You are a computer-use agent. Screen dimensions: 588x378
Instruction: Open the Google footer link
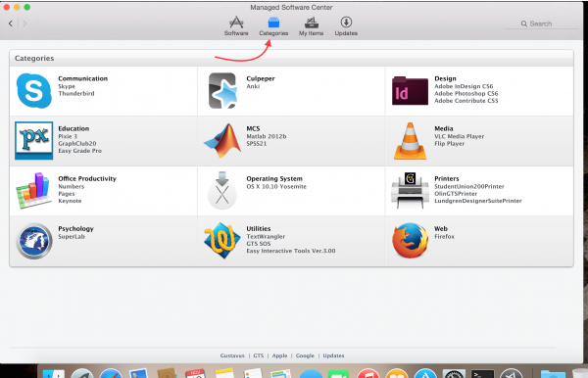tap(305, 355)
